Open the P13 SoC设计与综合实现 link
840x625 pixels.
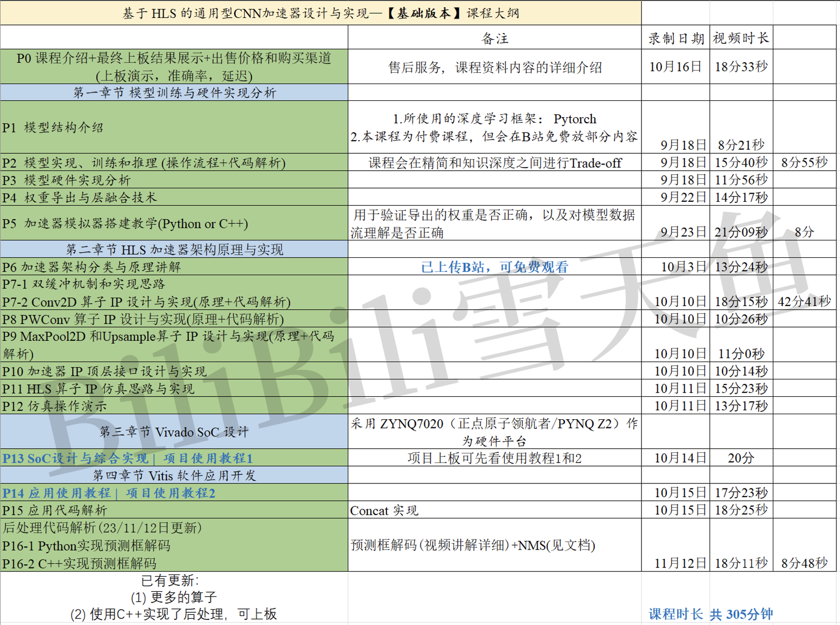tap(127, 458)
